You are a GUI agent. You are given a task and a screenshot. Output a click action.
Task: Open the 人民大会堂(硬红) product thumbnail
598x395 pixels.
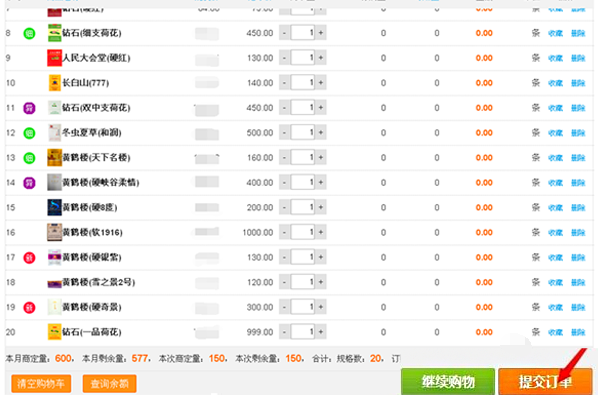click(54, 58)
